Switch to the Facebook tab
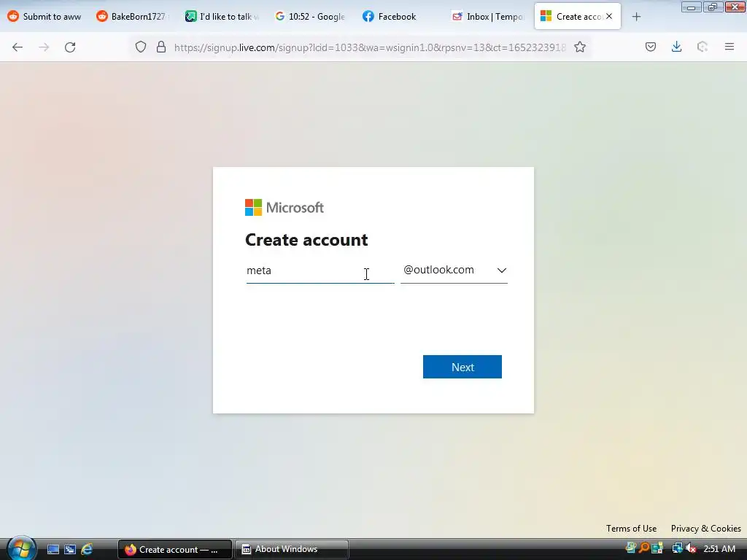This screenshot has height=560, width=747. pos(399,17)
